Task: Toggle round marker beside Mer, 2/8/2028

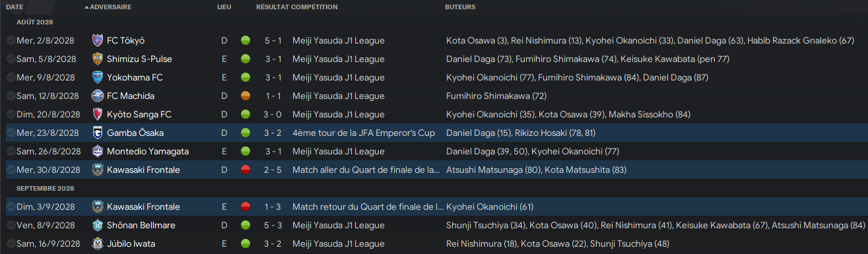Action: [11, 40]
